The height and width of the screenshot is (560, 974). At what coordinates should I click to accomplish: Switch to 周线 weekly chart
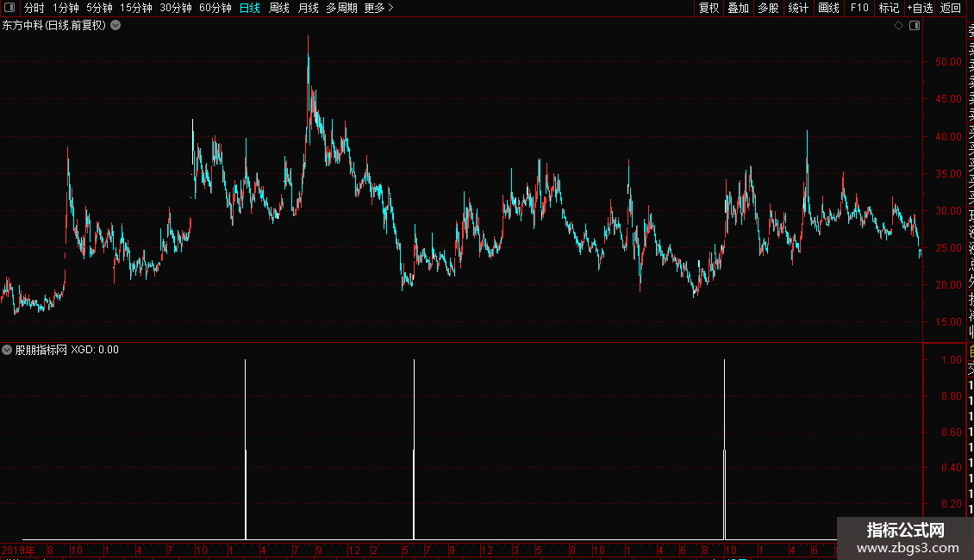(279, 8)
